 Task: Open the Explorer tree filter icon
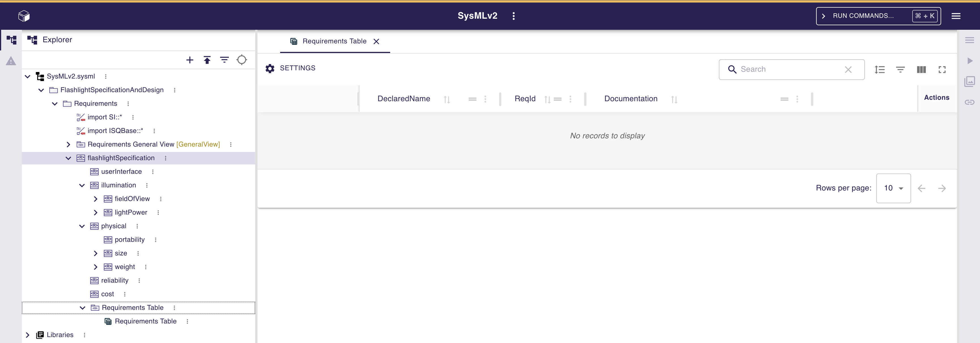click(x=225, y=60)
